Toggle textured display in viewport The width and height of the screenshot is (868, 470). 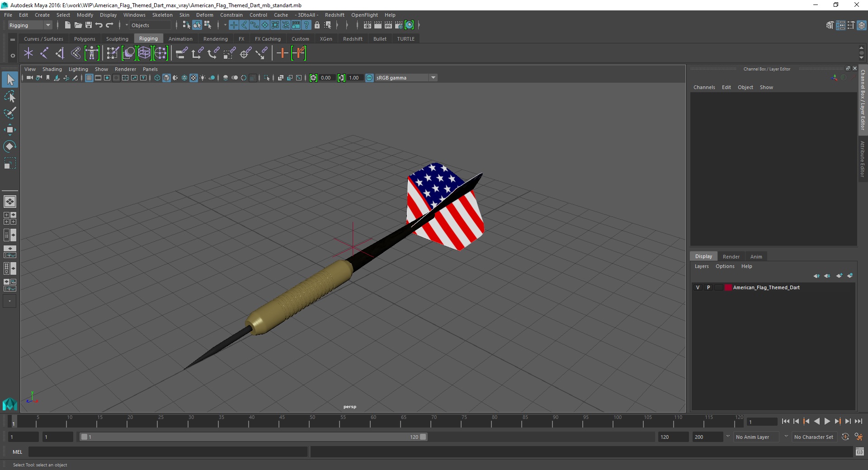(x=193, y=78)
